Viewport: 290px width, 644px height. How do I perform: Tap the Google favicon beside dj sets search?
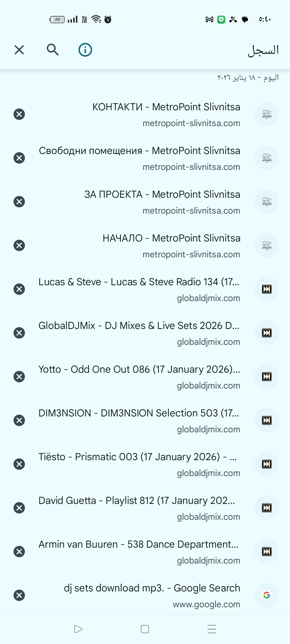click(267, 595)
